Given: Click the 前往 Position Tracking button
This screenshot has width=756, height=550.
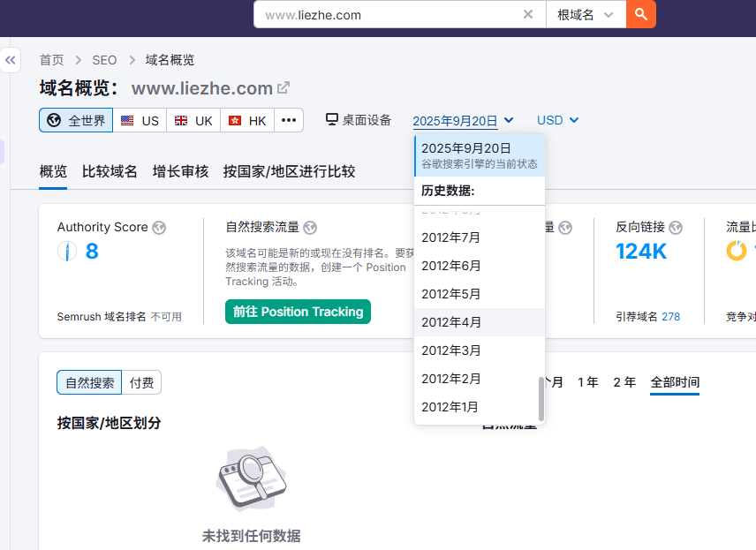Looking at the screenshot, I should tap(298, 312).
